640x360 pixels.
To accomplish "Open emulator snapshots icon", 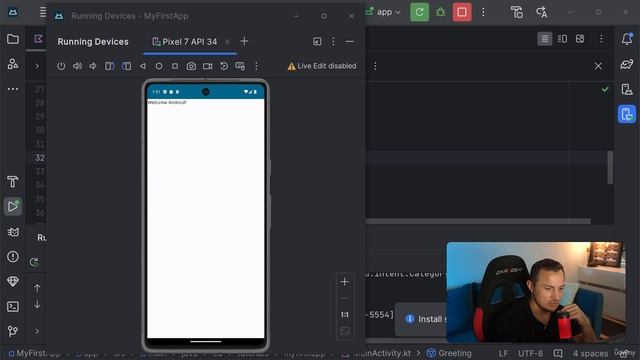I will pyautogui.click(x=224, y=66).
